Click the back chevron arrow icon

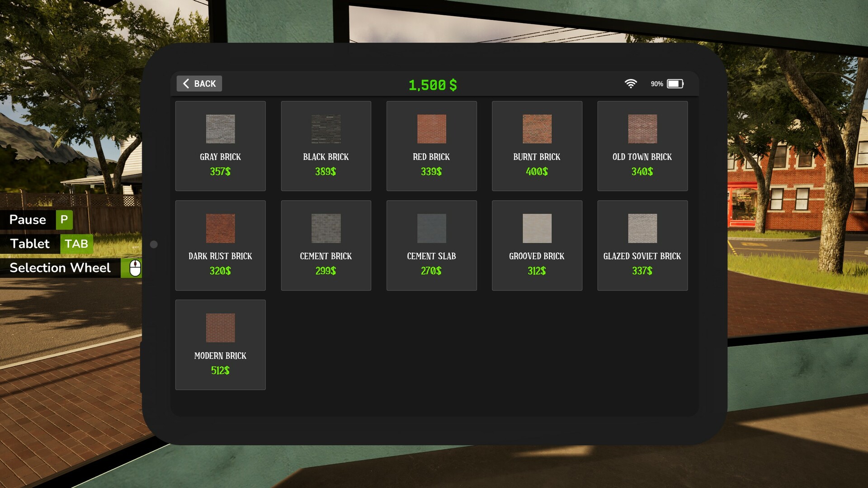(x=185, y=84)
